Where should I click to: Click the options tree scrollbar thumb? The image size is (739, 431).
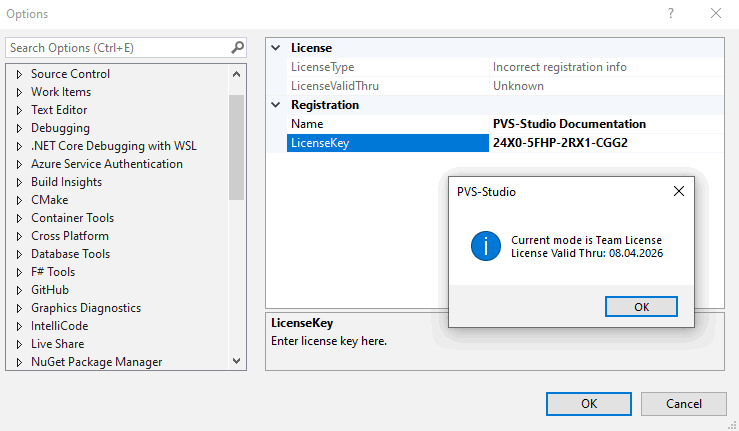(x=237, y=148)
